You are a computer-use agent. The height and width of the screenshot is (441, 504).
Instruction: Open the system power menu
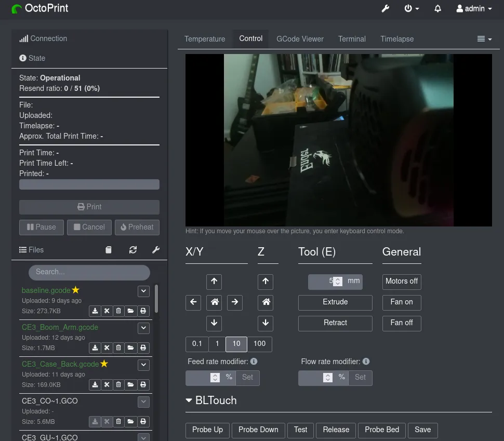[x=412, y=9]
